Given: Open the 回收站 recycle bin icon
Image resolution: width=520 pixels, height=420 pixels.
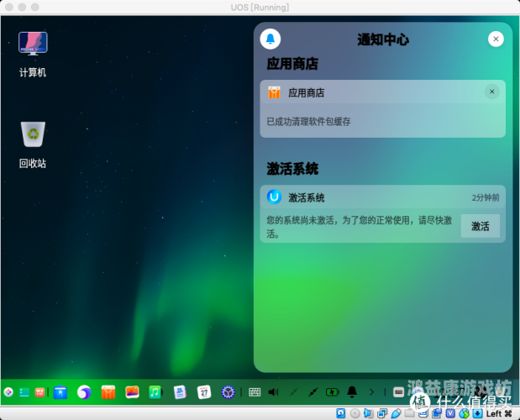Looking at the screenshot, I should tap(33, 144).
